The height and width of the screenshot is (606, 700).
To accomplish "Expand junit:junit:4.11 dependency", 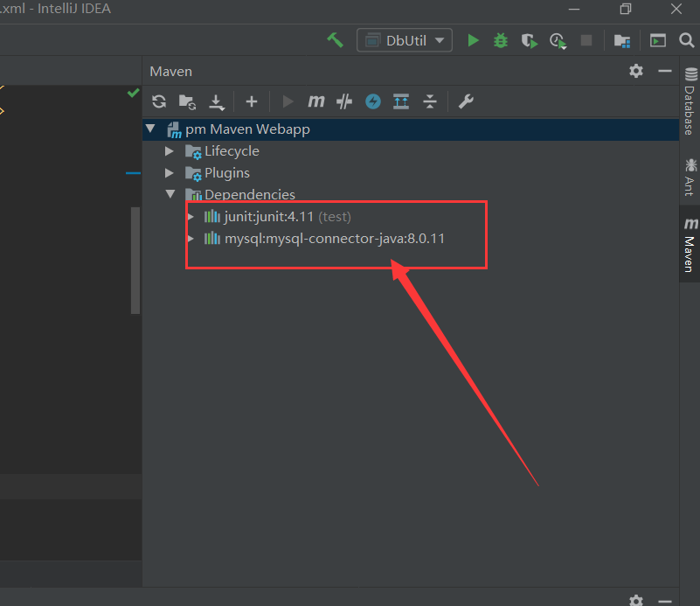I will [191, 217].
